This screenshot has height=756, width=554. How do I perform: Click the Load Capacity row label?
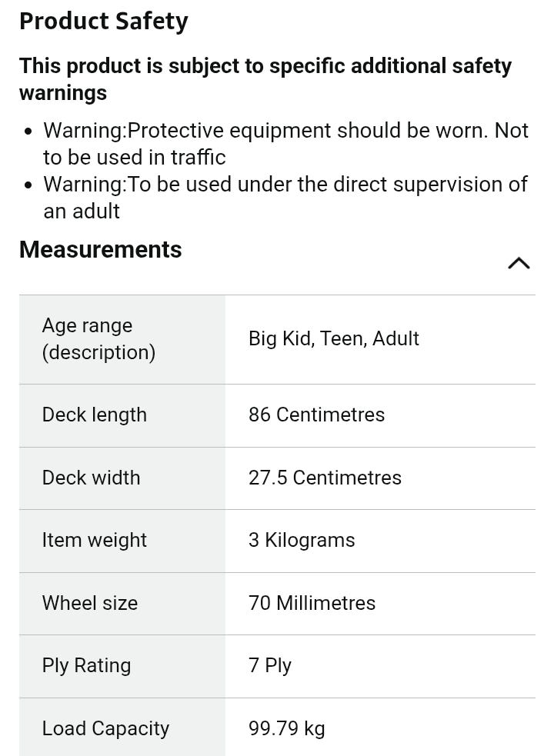click(x=105, y=729)
